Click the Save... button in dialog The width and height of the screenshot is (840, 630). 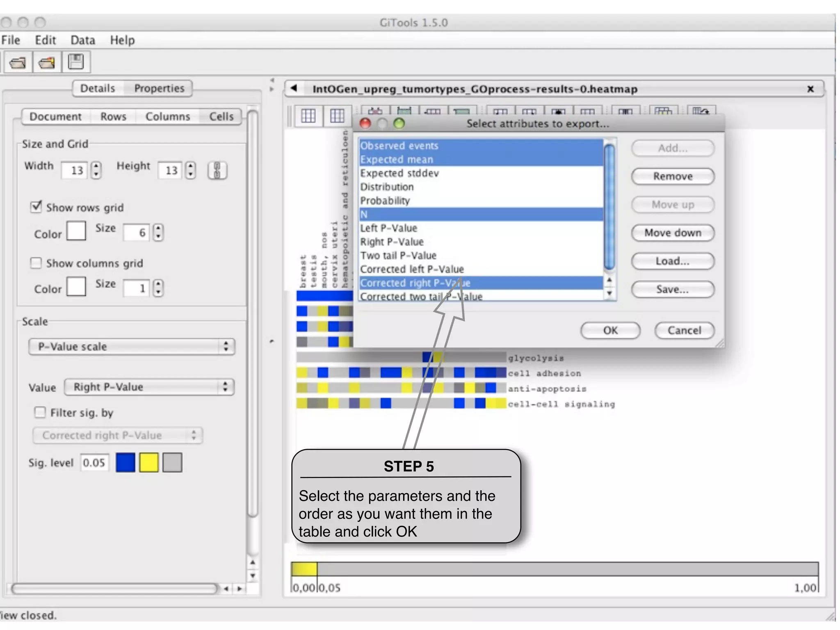pyautogui.click(x=673, y=290)
